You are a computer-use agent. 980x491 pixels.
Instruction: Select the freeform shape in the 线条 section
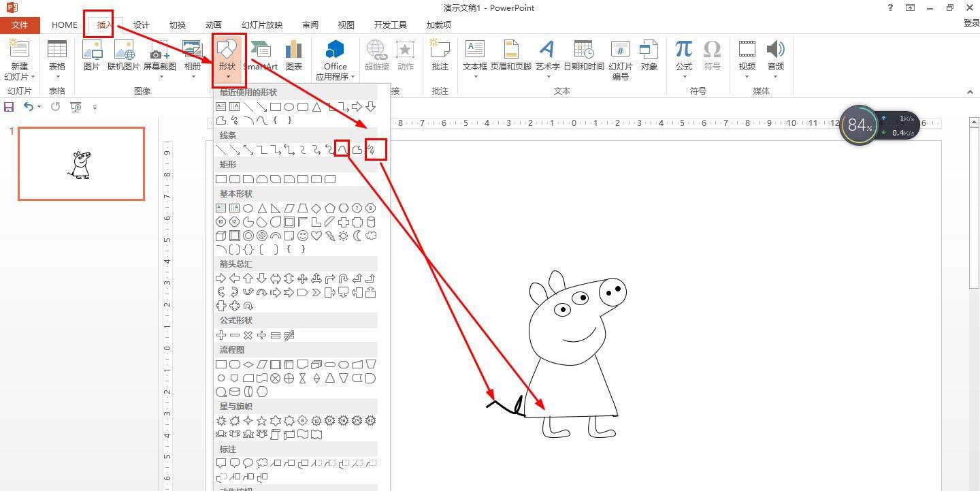tap(357, 150)
